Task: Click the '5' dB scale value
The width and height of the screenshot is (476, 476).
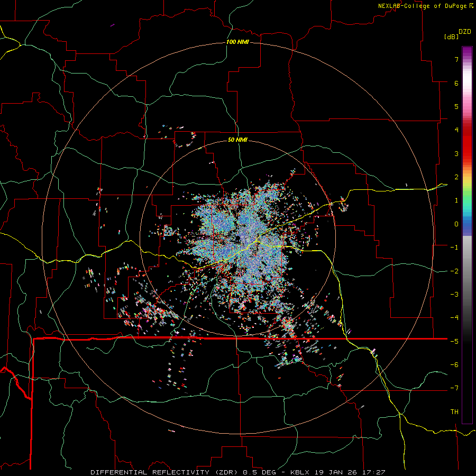Action: (456, 106)
